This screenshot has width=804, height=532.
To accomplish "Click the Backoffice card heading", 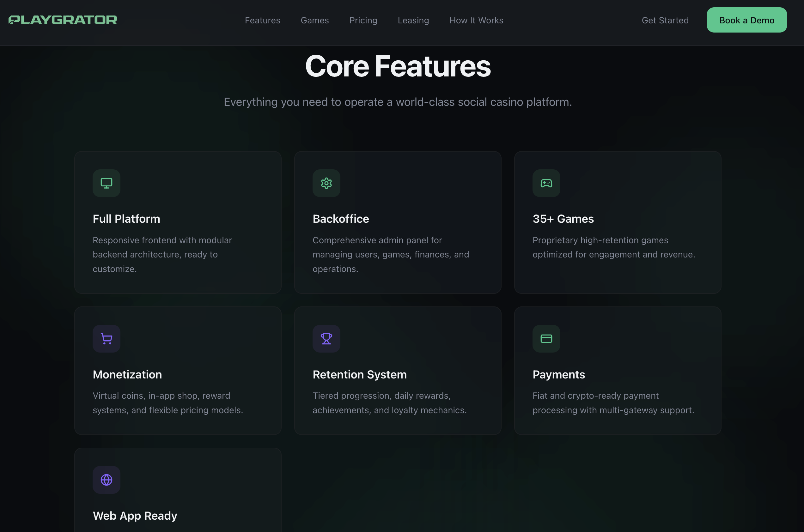I will [340, 219].
